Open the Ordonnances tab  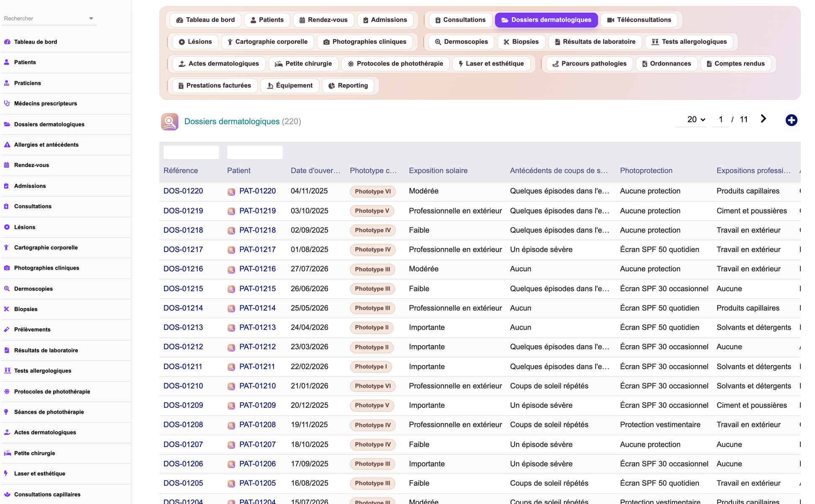click(666, 64)
